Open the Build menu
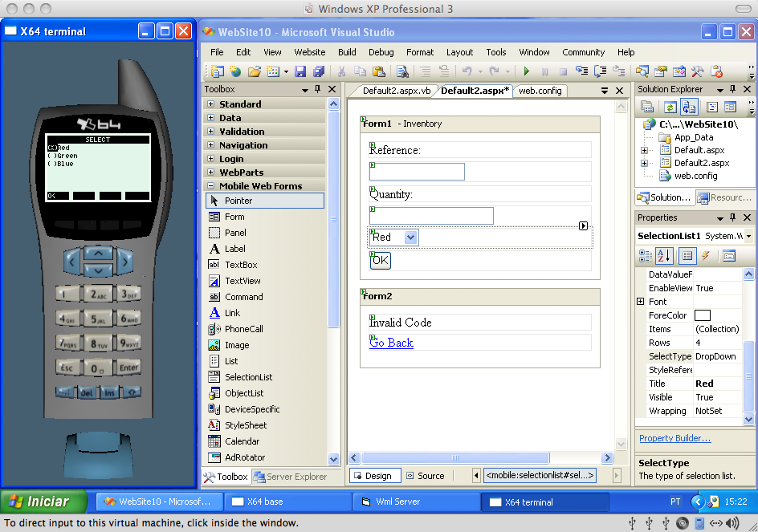The image size is (758, 532). 347,52
